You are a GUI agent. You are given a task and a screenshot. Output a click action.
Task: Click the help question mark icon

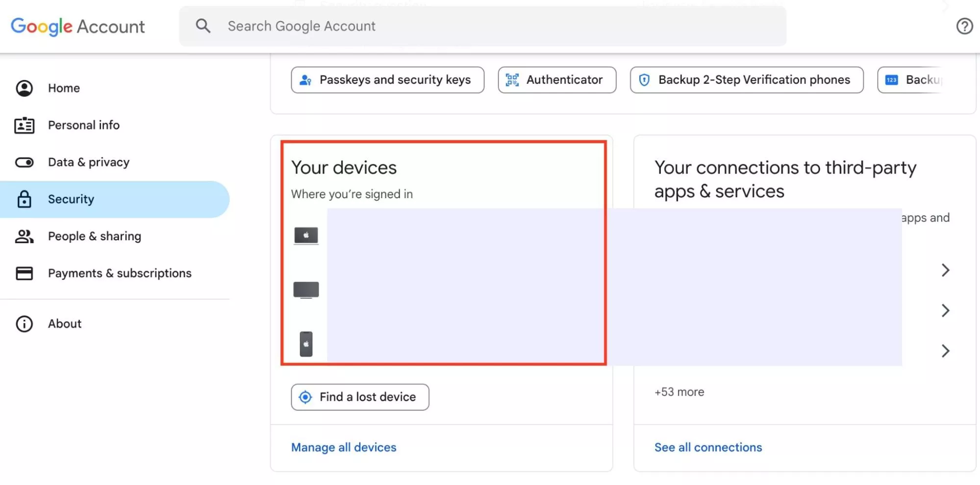coord(964,26)
